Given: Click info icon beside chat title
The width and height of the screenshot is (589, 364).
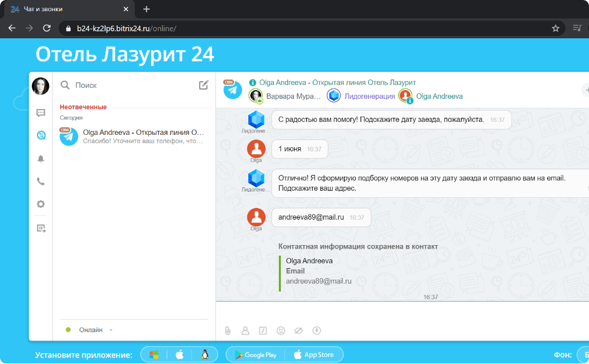Looking at the screenshot, I should click(253, 82).
